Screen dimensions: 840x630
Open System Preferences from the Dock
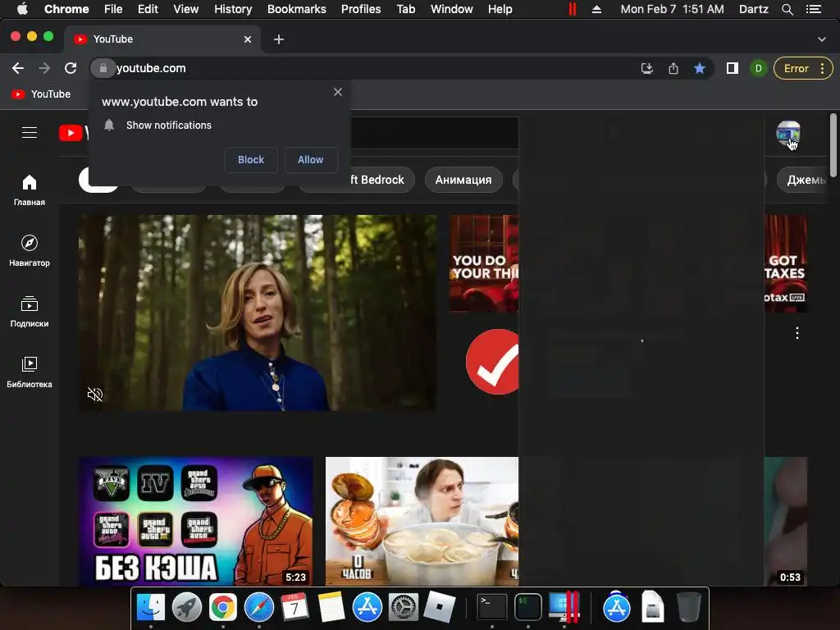[403, 607]
